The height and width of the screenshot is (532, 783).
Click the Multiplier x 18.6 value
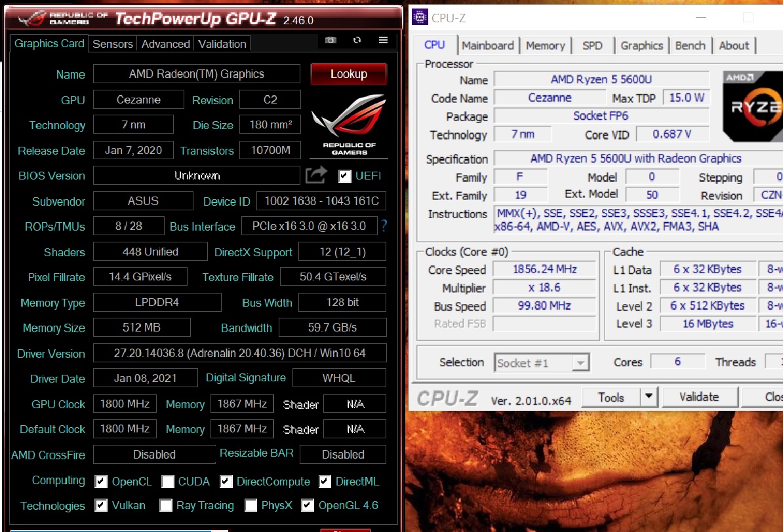(545, 288)
